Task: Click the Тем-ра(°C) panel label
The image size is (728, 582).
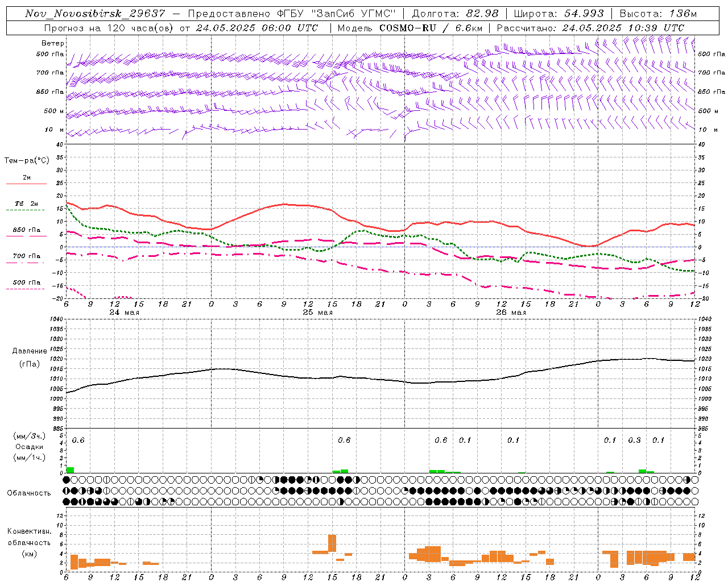Action: 27,161
